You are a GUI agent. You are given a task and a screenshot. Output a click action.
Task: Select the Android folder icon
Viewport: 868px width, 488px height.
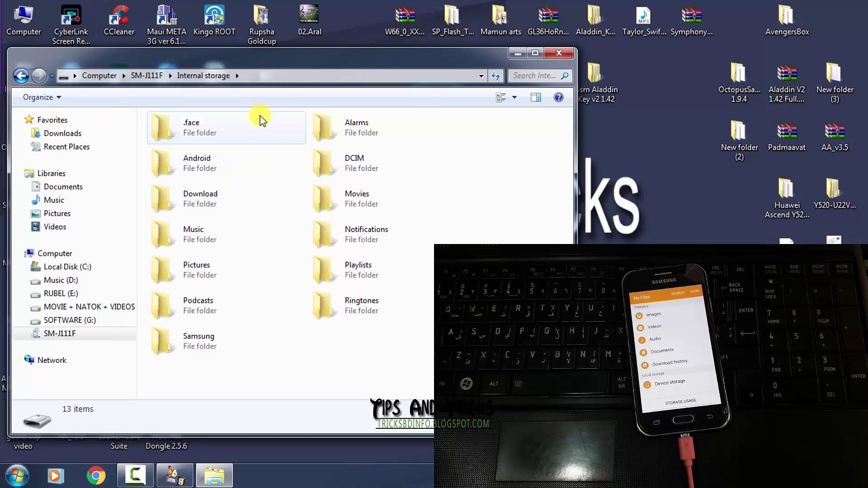[x=163, y=163]
